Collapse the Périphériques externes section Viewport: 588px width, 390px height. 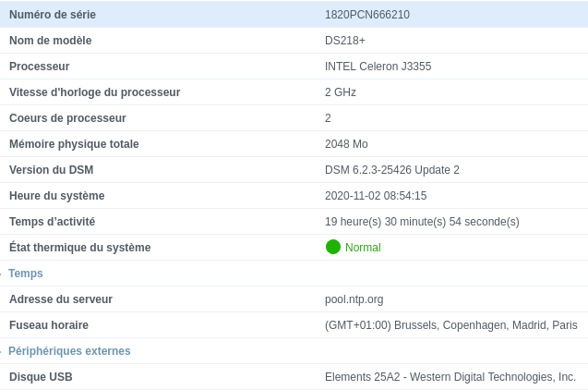(69, 351)
